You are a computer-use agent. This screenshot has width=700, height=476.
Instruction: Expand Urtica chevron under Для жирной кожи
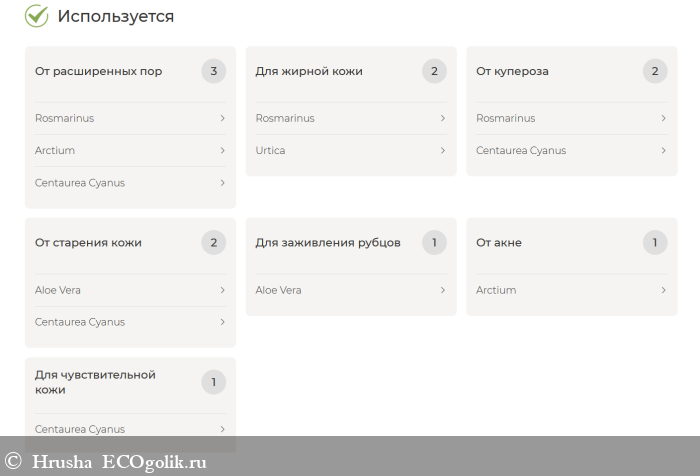[442, 150]
